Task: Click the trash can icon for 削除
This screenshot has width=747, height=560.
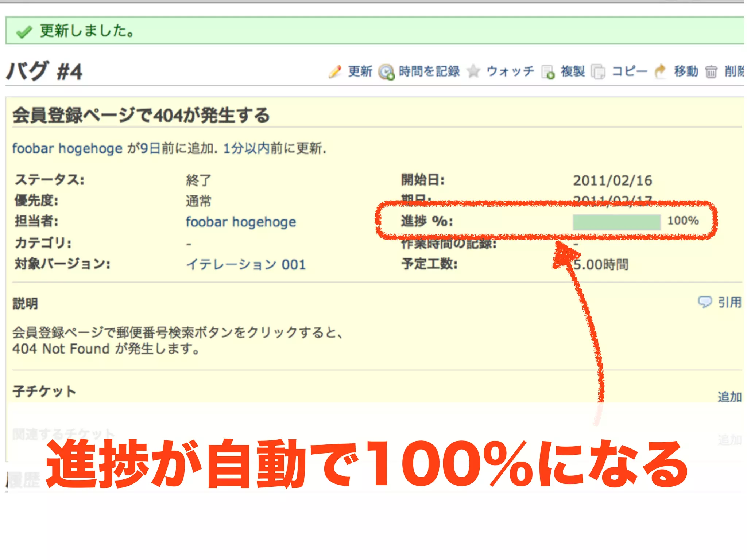Action: (711, 72)
